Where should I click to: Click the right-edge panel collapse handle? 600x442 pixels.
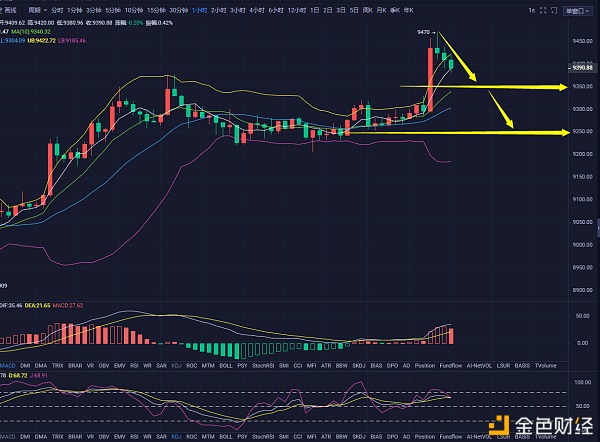[598, 228]
